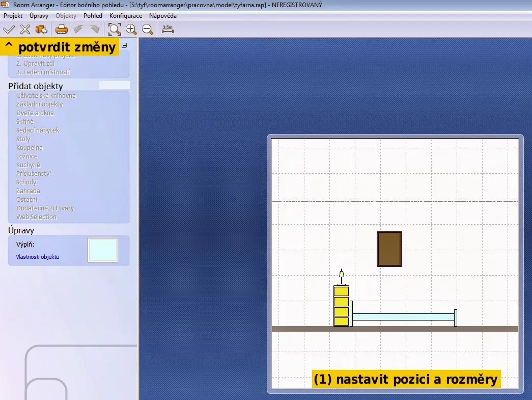532x400 pixels.
Task: Open the Projekt menu
Action: 13,16
